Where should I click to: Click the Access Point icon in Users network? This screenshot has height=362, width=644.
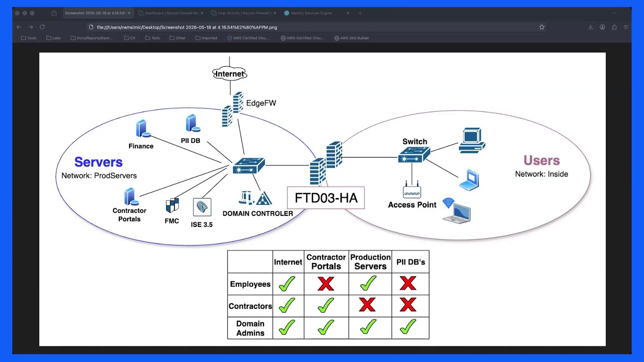(412, 190)
